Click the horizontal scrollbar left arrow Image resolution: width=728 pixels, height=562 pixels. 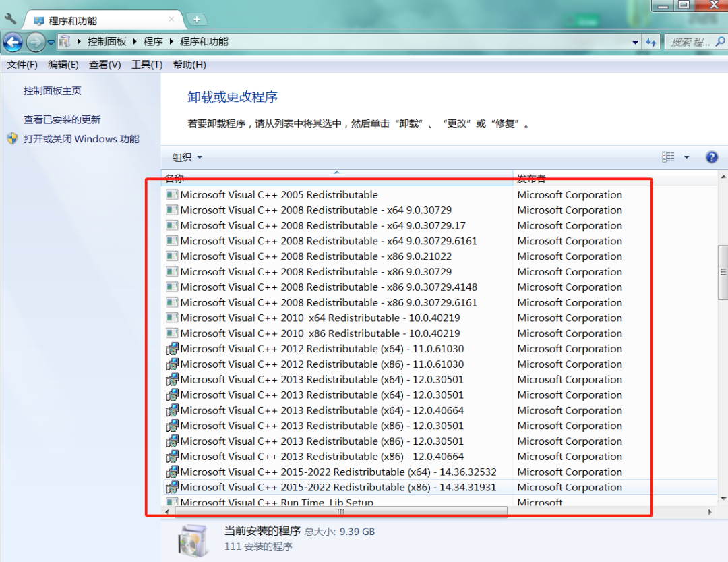click(168, 512)
